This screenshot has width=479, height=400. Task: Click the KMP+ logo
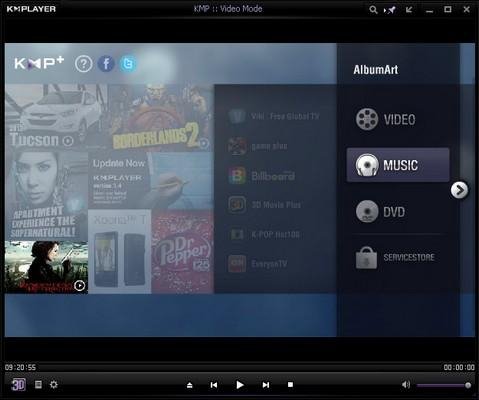click(39, 63)
